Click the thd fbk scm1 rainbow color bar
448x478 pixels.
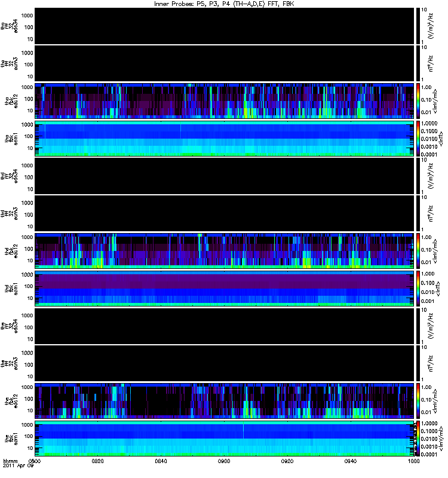pyautogui.click(x=418, y=289)
